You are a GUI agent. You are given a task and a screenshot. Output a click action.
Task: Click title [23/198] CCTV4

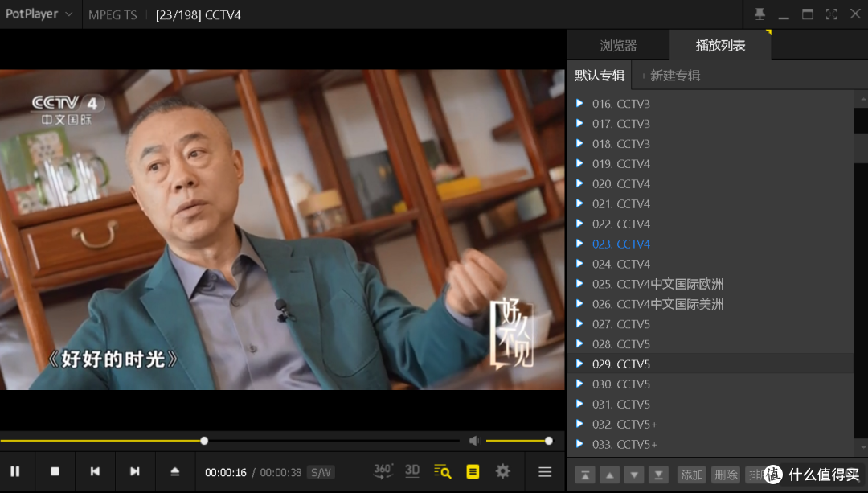(x=199, y=15)
